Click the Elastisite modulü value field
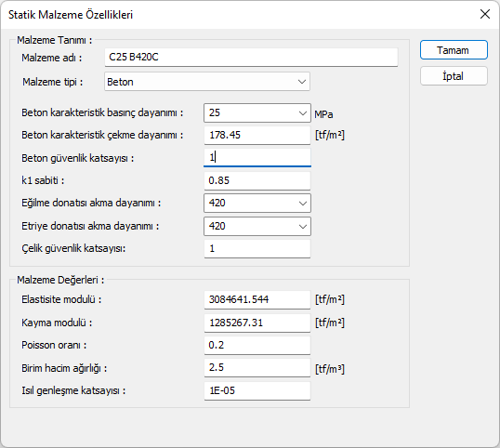500x448 pixels. click(257, 299)
